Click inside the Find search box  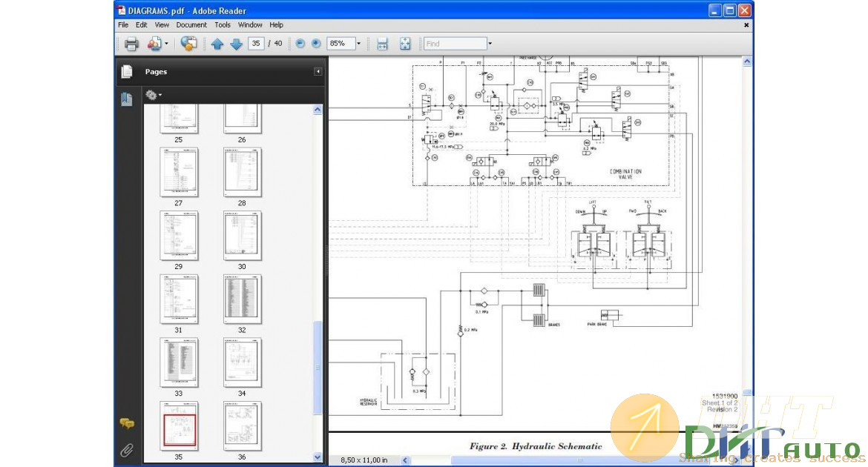[455, 43]
